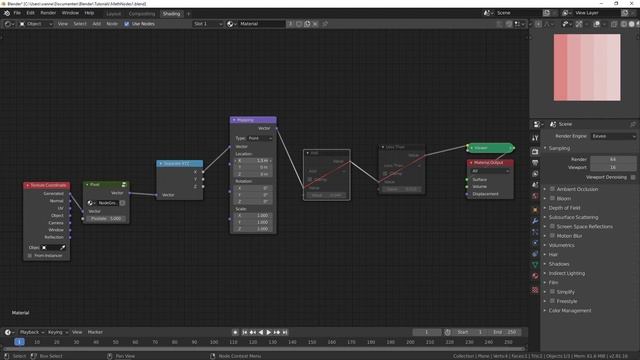Open the View Layer properties tab icon
This screenshot has width=640, height=360.
pos(535,174)
